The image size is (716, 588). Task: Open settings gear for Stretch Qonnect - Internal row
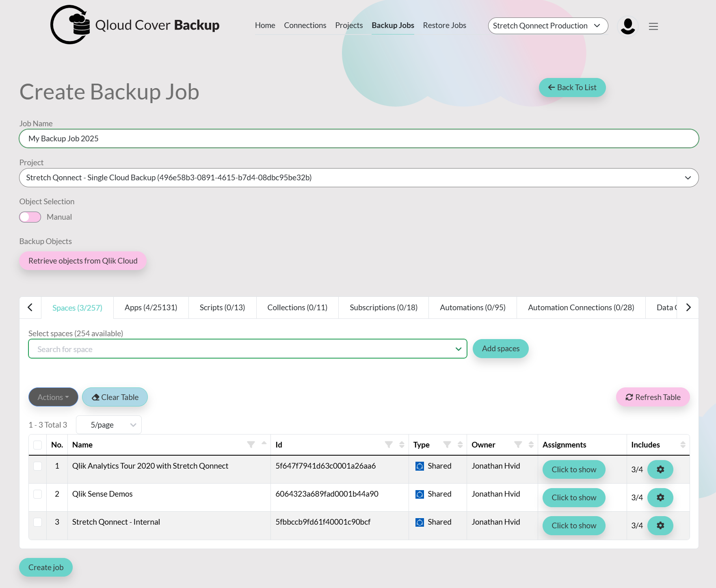pos(660,525)
